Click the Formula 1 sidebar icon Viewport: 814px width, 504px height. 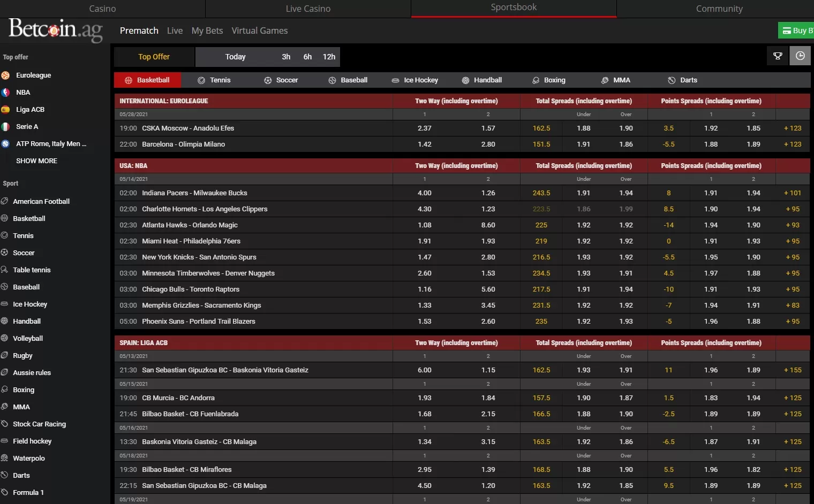pyautogui.click(x=4, y=492)
